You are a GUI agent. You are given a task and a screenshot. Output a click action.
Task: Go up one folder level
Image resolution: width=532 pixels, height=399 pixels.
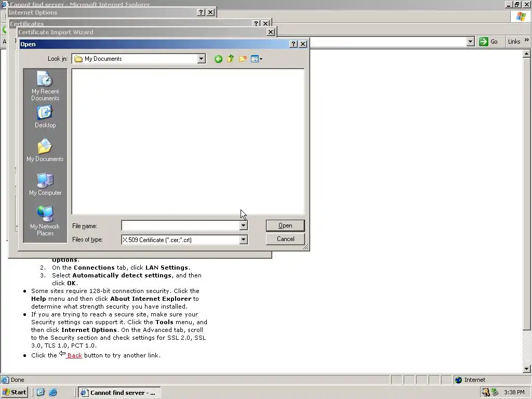pos(230,59)
